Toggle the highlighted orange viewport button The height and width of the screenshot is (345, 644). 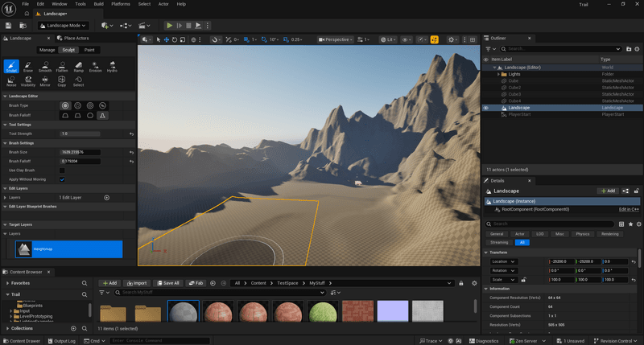(435, 39)
